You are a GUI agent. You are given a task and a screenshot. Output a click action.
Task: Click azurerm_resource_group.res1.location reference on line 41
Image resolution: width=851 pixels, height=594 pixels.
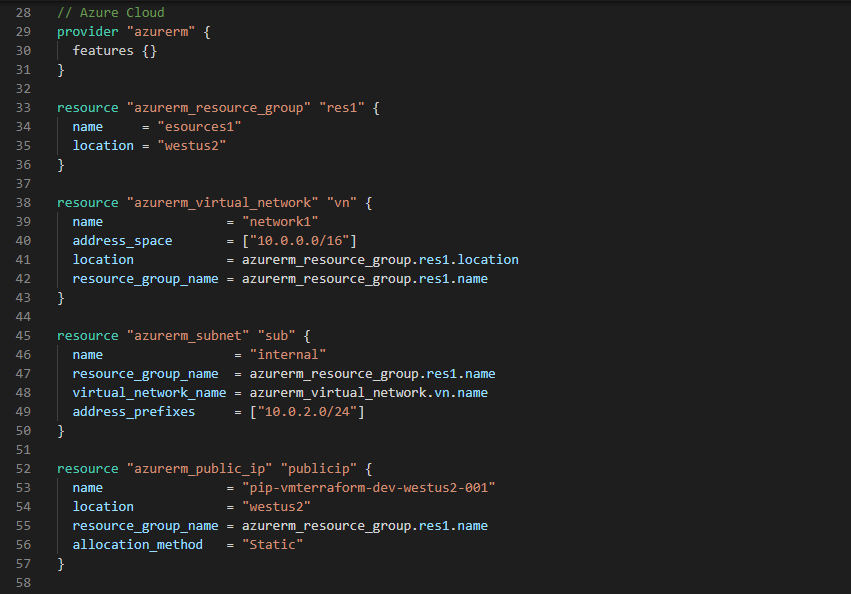tap(372, 260)
